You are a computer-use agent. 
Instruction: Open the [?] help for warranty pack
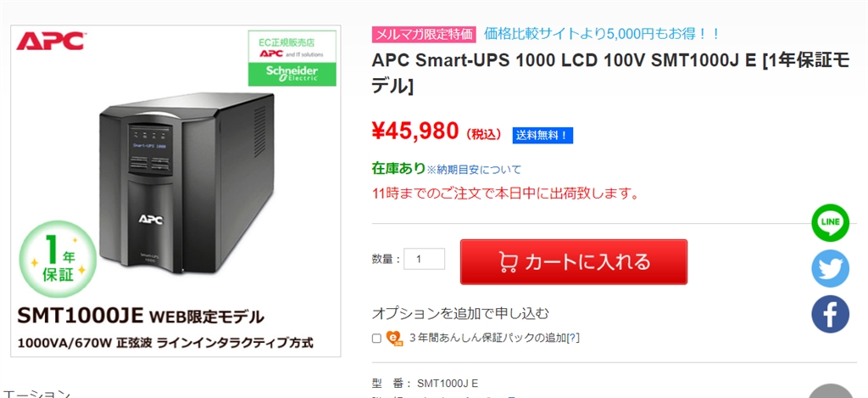(573, 338)
